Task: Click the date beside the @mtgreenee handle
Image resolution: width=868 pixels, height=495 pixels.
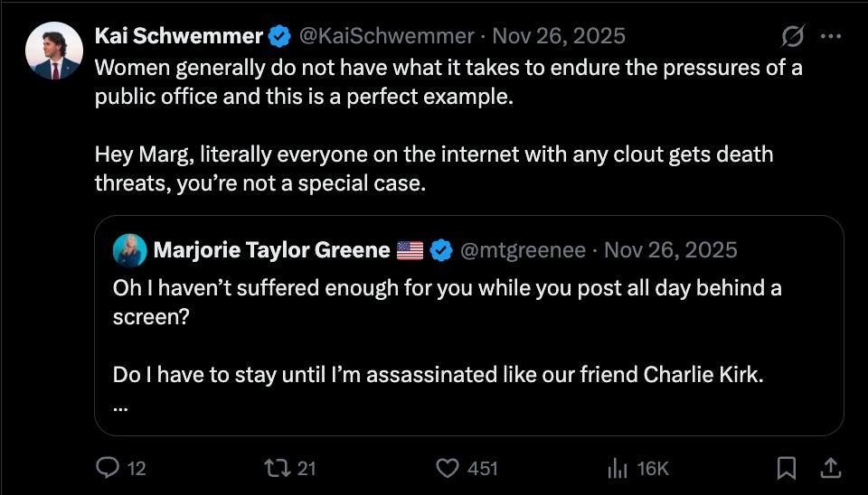Action: (x=671, y=250)
